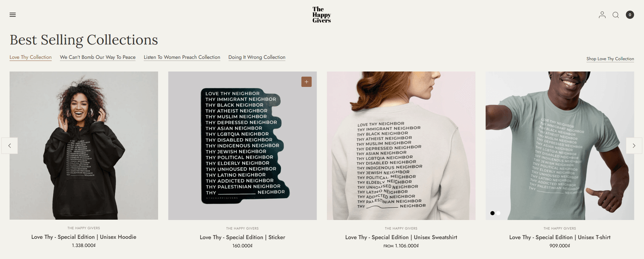Open the hamburger navigation menu

pyautogui.click(x=13, y=15)
